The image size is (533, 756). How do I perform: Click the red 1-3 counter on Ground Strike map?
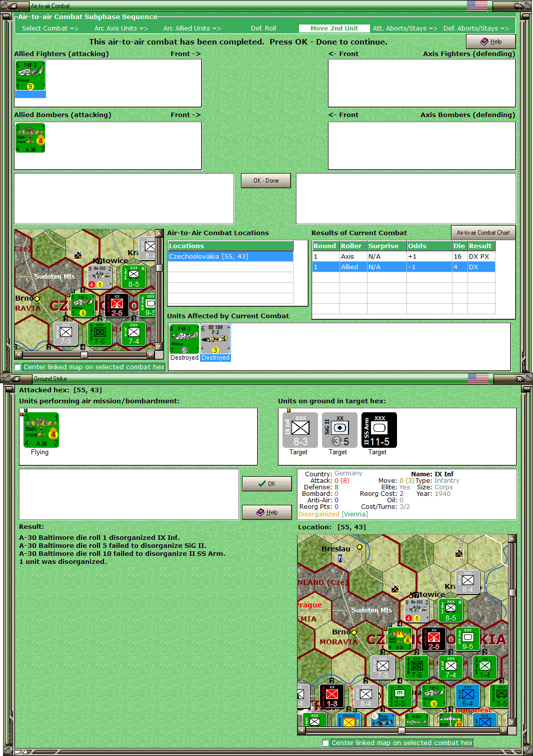pyautogui.click(x=331, y=696)
